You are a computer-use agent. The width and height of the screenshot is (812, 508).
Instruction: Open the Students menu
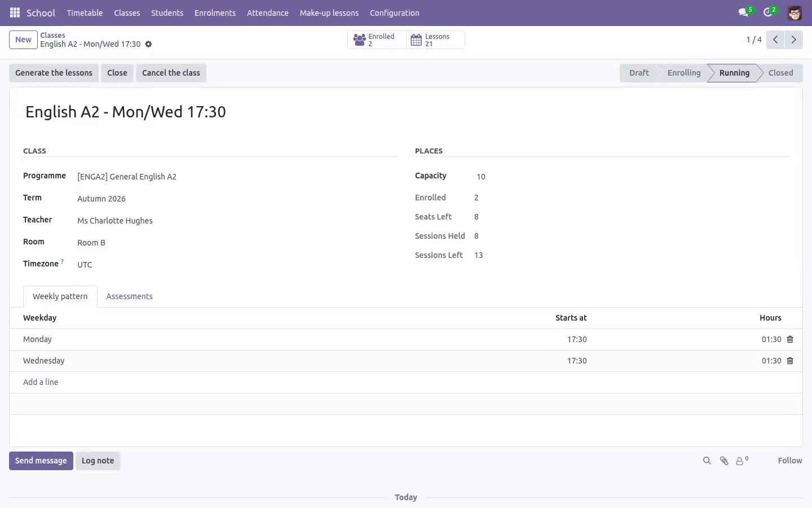coord(167,12)
